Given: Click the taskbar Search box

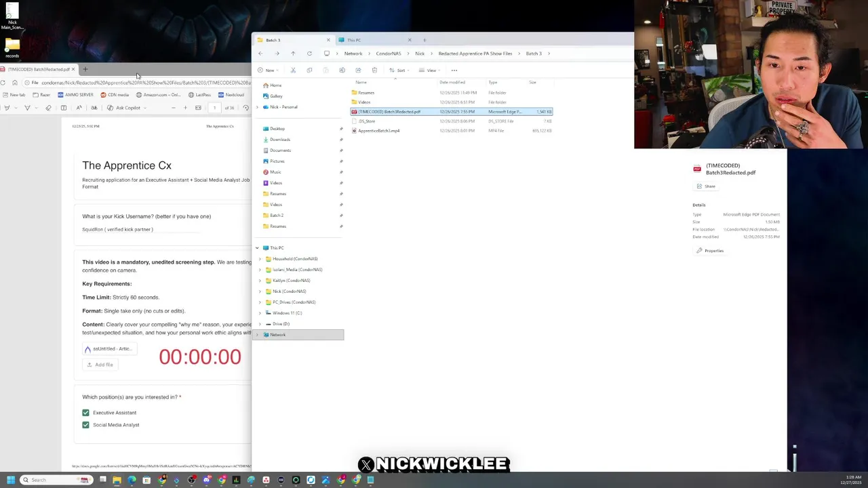Looking at the screenshot, I should click(x=56, y=480).
